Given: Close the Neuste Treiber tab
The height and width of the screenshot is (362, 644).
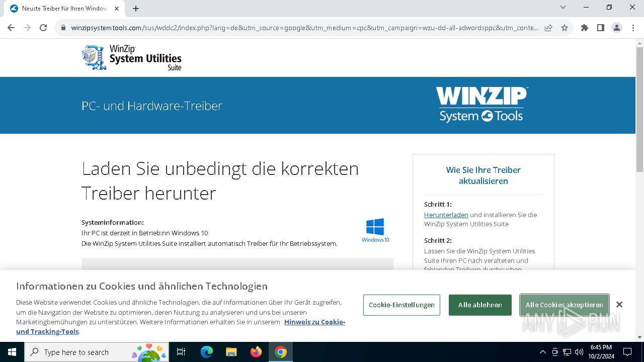Looking at the screenshot, I should pyautogui.click(x=117, y=9).
